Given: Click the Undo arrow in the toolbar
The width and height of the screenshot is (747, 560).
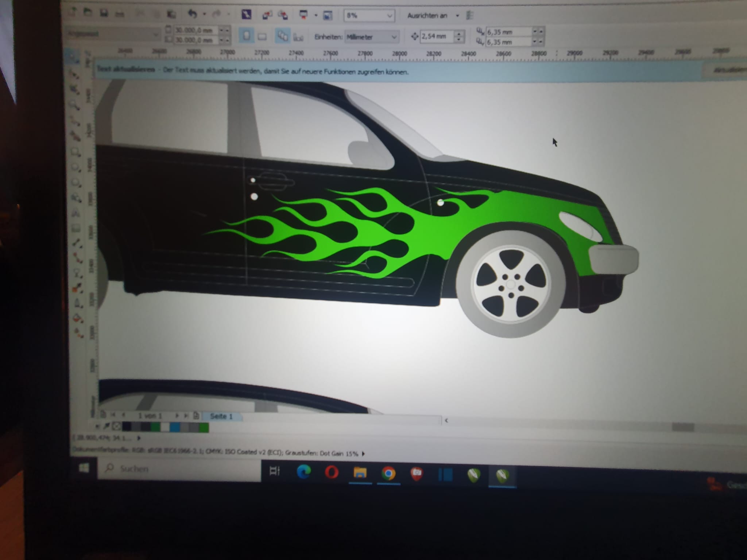Looking at the screenshot, I should (192, 14).
